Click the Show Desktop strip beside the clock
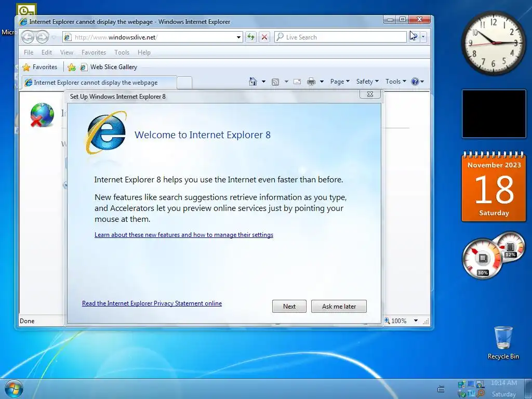 [528, 389]
